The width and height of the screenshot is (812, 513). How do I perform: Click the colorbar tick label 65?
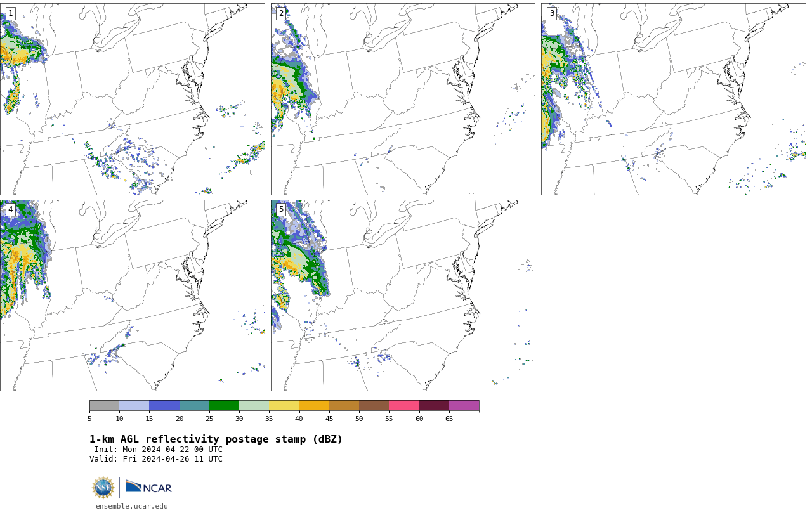click(449, 419)
